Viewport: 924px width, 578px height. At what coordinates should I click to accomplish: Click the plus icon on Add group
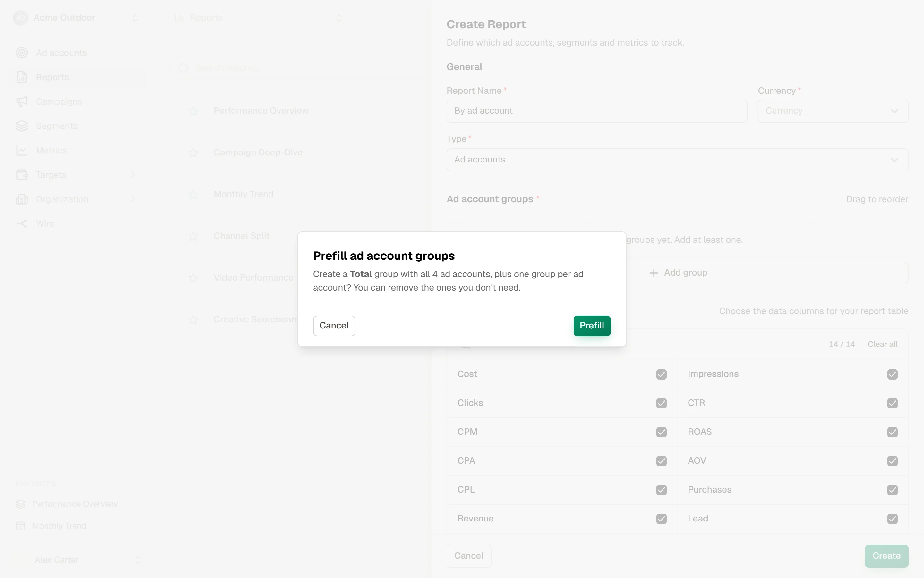[654, 273]
